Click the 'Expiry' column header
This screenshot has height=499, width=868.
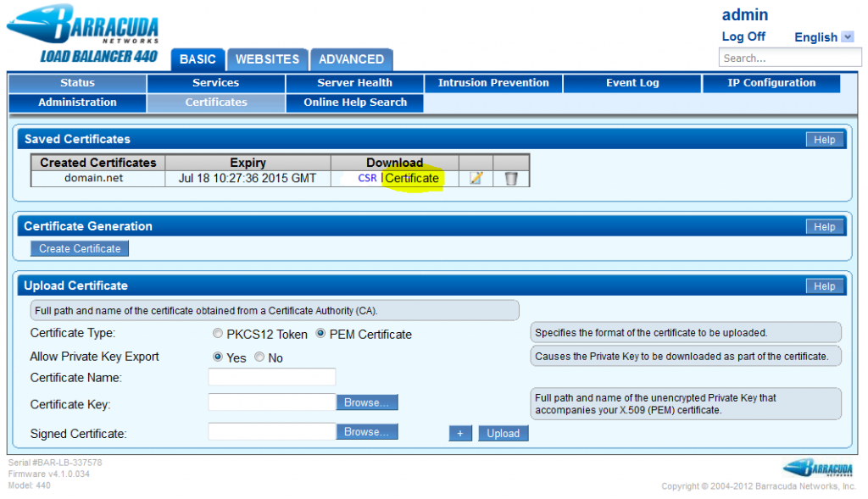click(x=248, y=163)
